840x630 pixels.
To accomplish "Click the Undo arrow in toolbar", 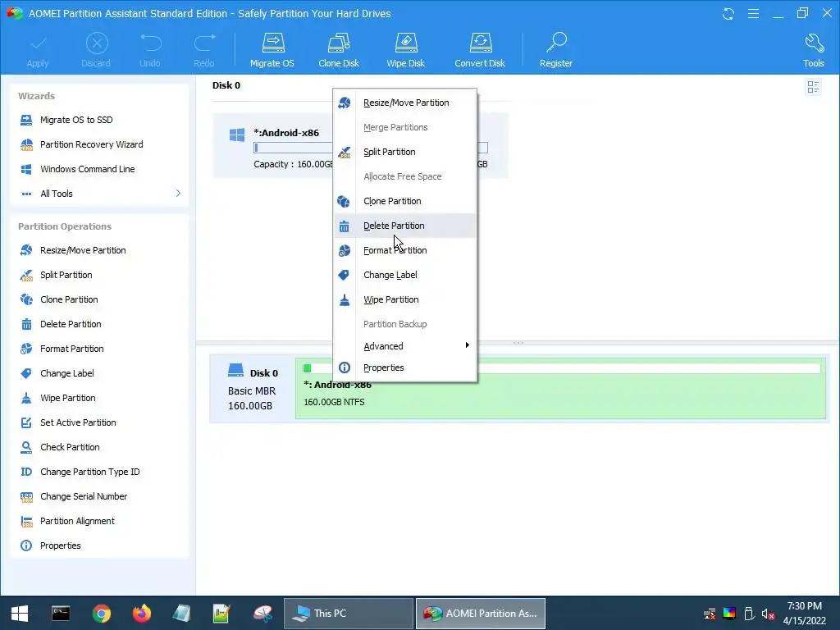I will tap(150, 50).
